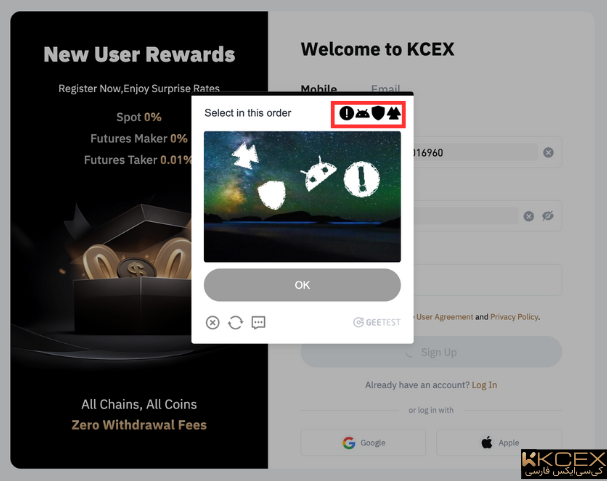
Task: Toggle password visibility eye icon
Action: coord(548,216)
